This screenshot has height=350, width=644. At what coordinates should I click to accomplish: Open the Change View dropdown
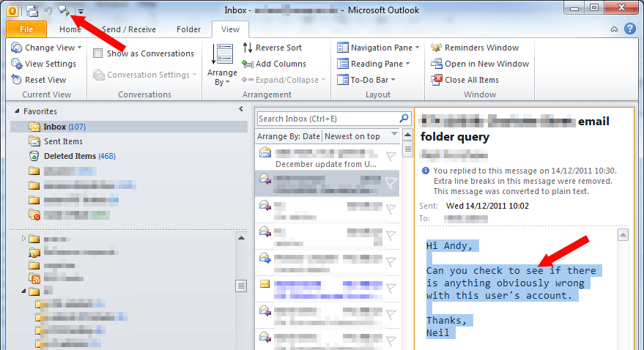click(x=46, y=48)
